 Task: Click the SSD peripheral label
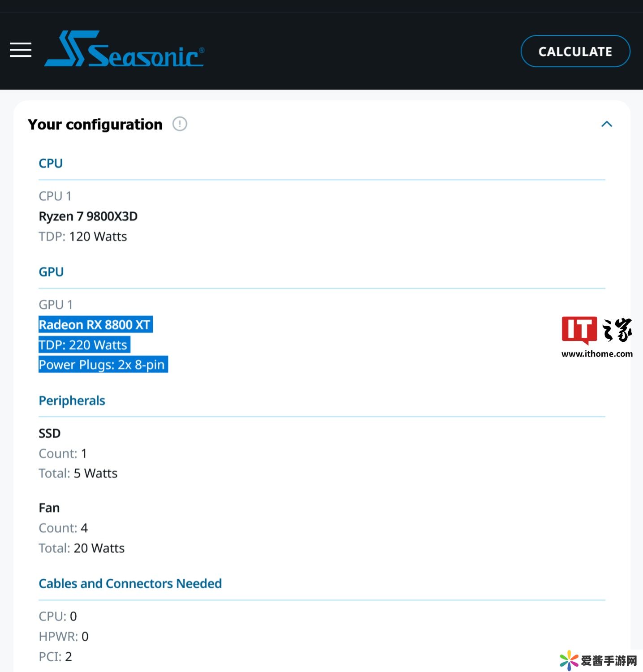pos(49,434)
